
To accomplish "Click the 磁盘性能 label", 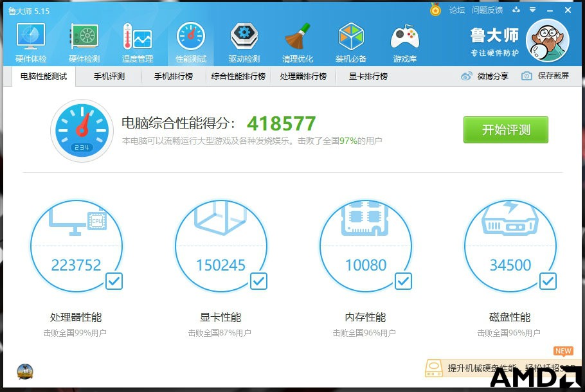I will (510, 317).
